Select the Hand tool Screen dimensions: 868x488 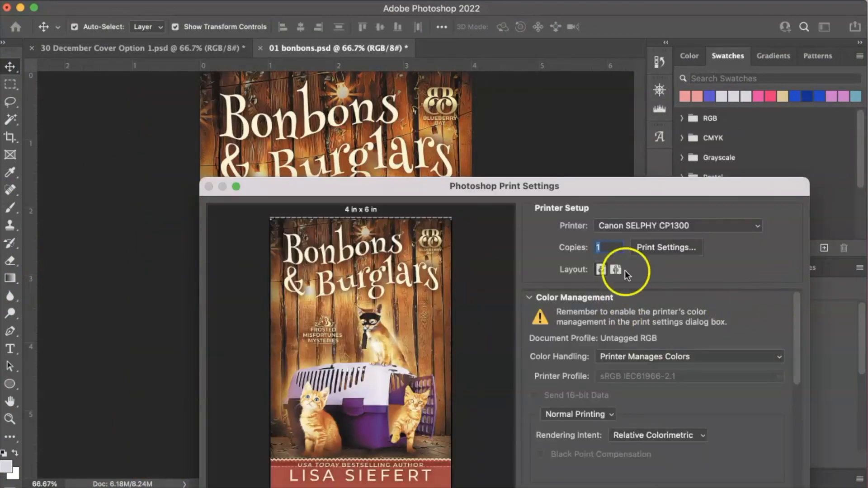(10, 401)
